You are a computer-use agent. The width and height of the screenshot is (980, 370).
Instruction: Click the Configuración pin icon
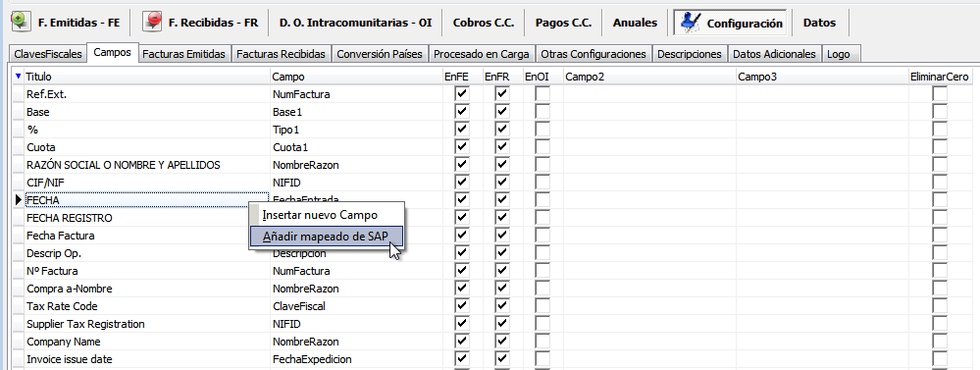691,22
